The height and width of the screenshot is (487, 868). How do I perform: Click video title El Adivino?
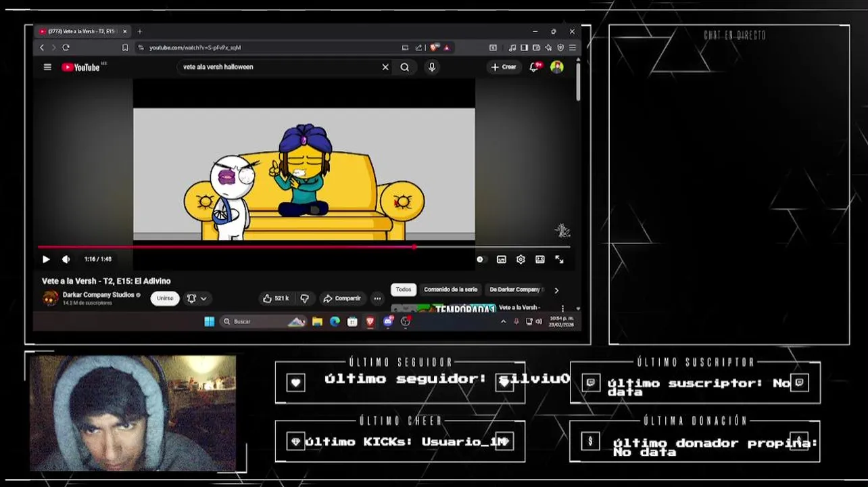coord(106,281)
